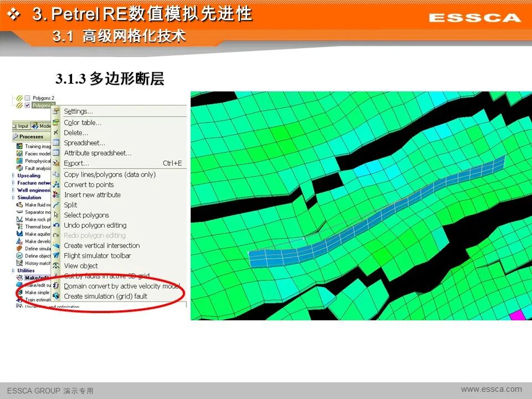Check the Polygons 2 checkbox

28,98
